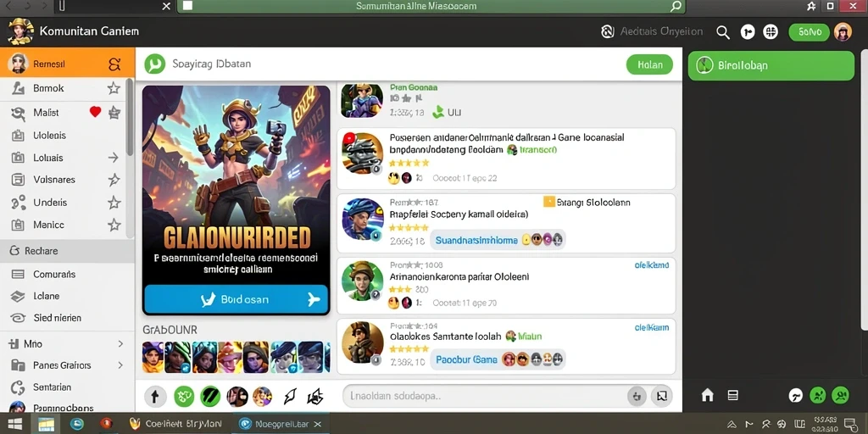Click the blue Boidosan button
Viewport: 868px width, 434px height.
tap(236, 299)
